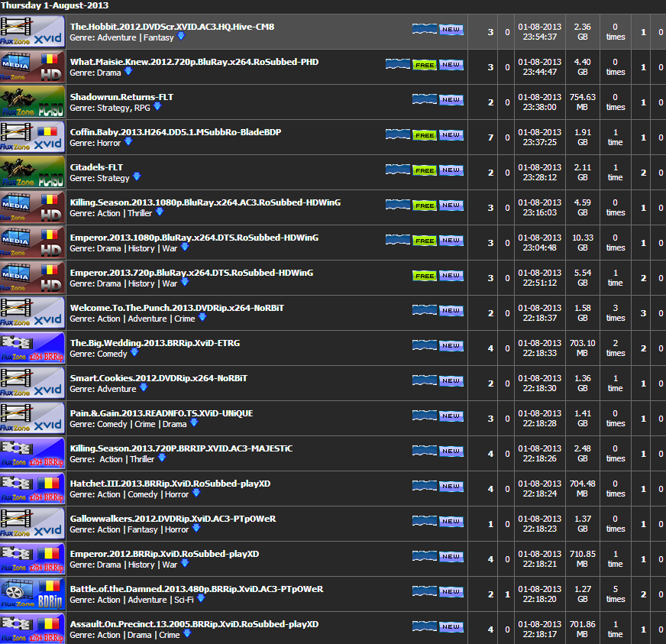Open the x264 BRRip category icon for The.Big.Wedding
666x644 pixels.
click(x=33, y=348)
